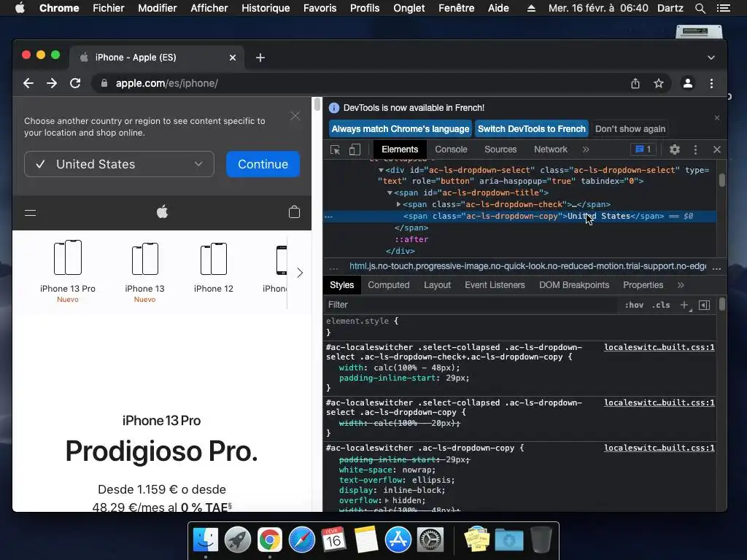
Task: Click the DevTools inspect element picker icon
Action: click(336, 149)
